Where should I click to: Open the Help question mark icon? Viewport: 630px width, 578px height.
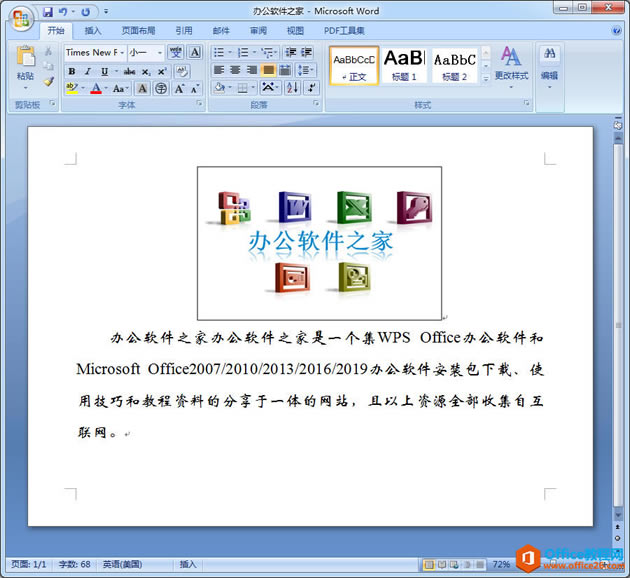click(x=616, y=31)
